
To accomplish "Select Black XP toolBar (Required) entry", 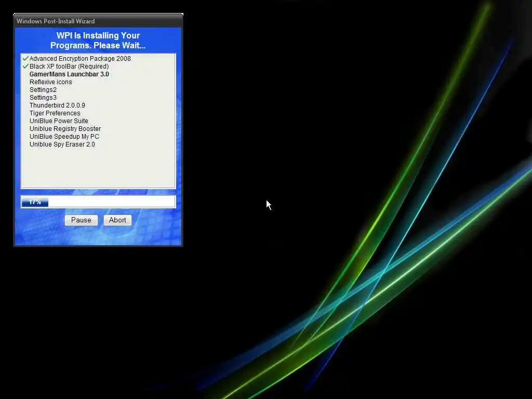I will (69, 66).
